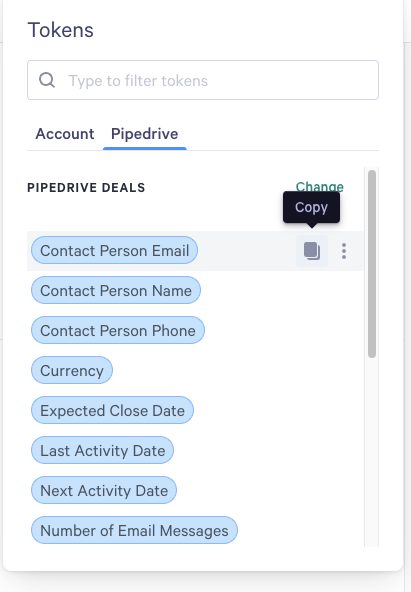
Task: Click the search magnifier icon
Action: 47,80
